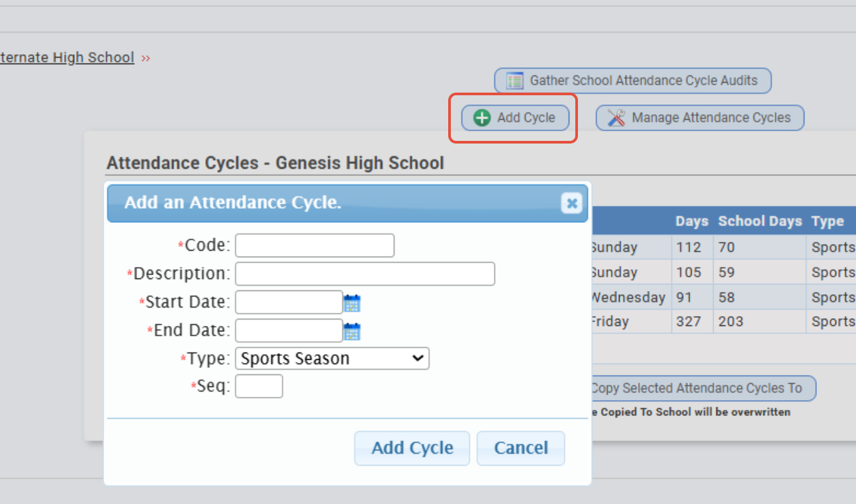856x504 pixels.
Task: Click the School Days column header
Action: tap(760, 222)
